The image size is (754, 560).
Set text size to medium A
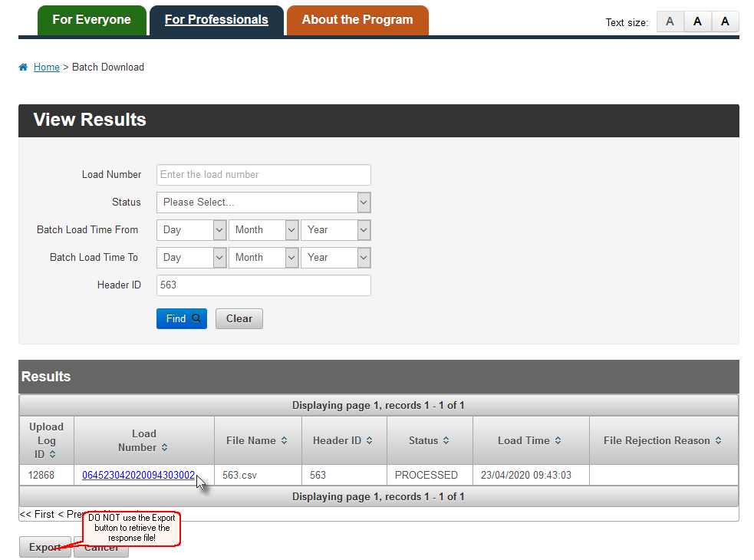coord(697,21)
